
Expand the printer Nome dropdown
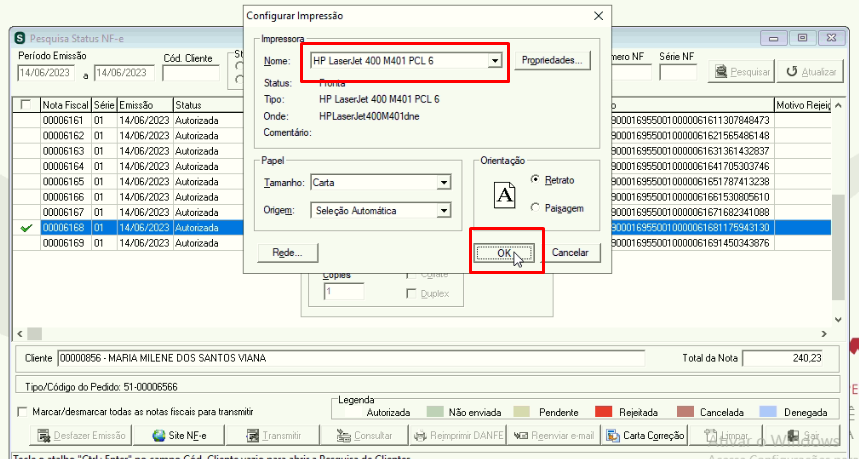495,61
